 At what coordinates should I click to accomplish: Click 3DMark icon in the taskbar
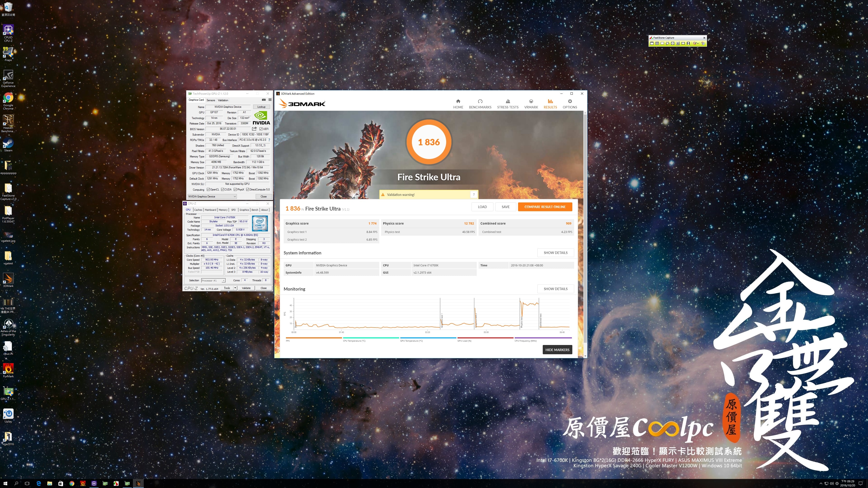click(138, 483)
